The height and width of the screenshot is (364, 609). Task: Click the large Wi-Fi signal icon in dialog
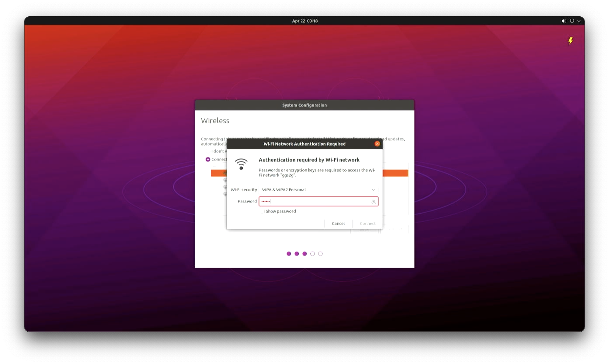point(241,164)
